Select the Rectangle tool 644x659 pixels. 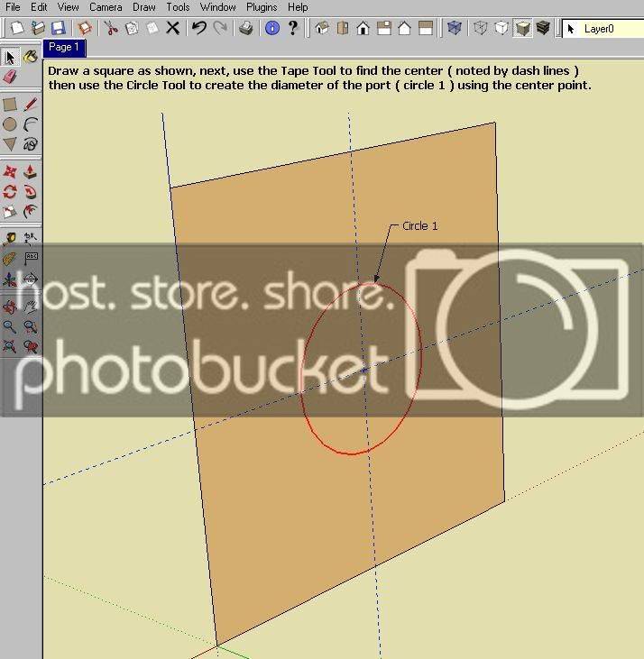point(10,105)
